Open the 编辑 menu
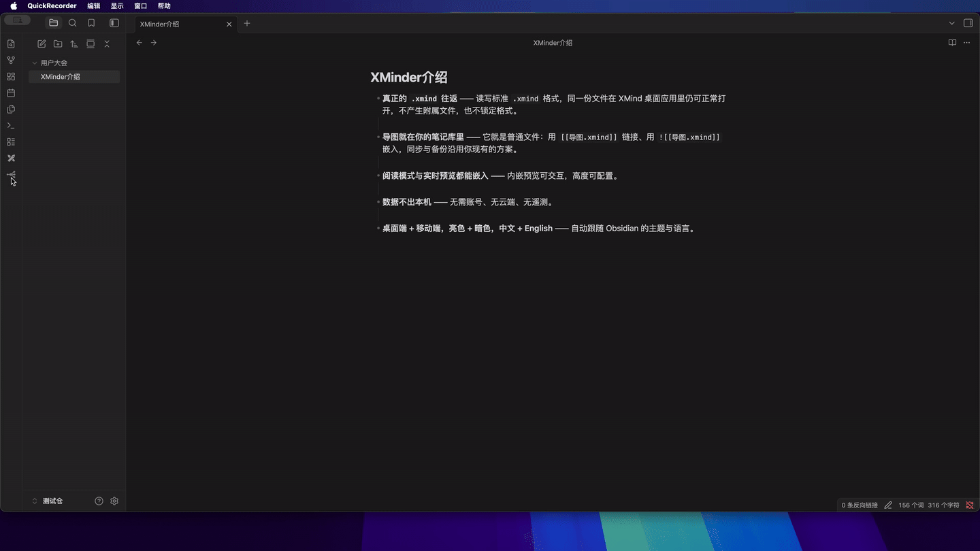Viewport: 980px width, 551px height. [x=94, y=6]
